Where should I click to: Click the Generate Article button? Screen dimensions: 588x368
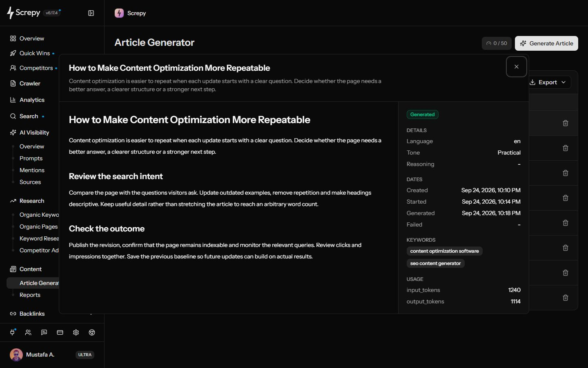546,43
